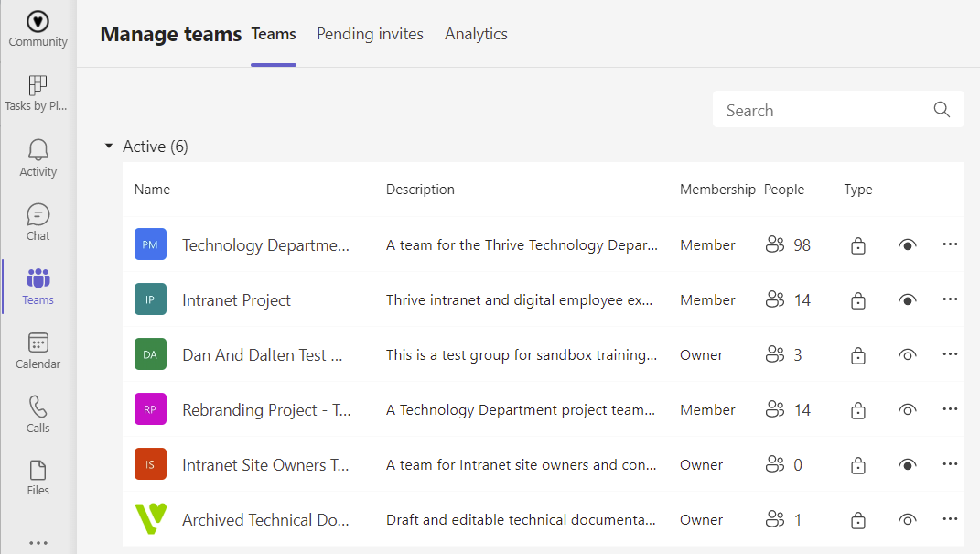Switch to the Pending invites tab
Image resolution: width=980 pixels, height=554 pixels.
pyautogui.click(x=370, y=34)
